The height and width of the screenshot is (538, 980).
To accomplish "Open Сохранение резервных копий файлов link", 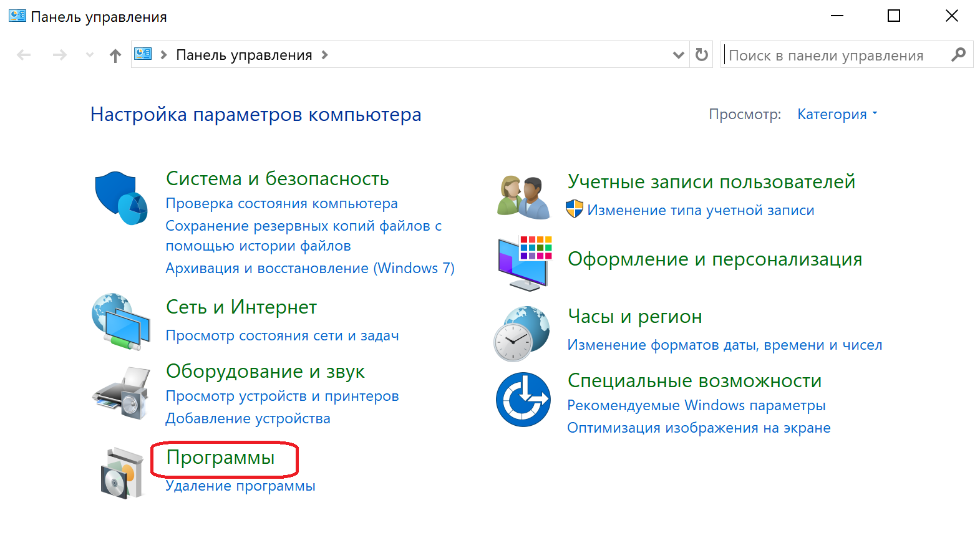I will pos(304,236).
